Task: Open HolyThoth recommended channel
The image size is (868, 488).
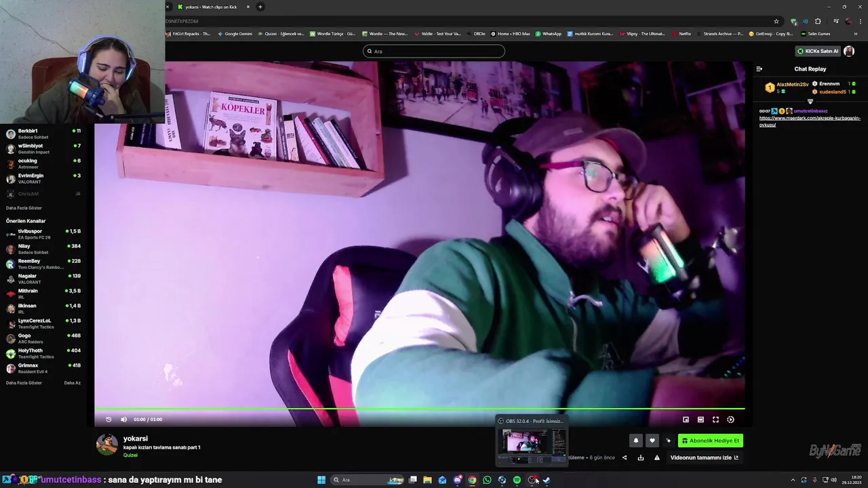Action: [43, 353]
